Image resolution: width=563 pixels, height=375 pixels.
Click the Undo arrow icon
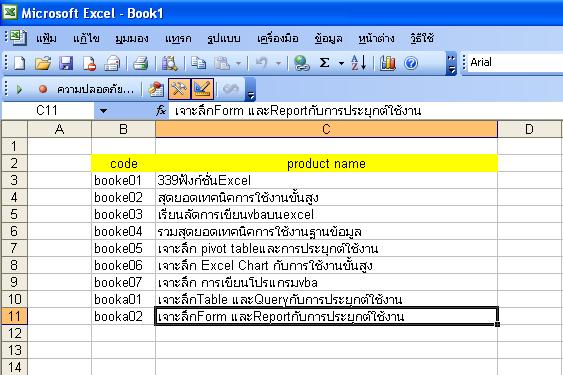[261, 63]
